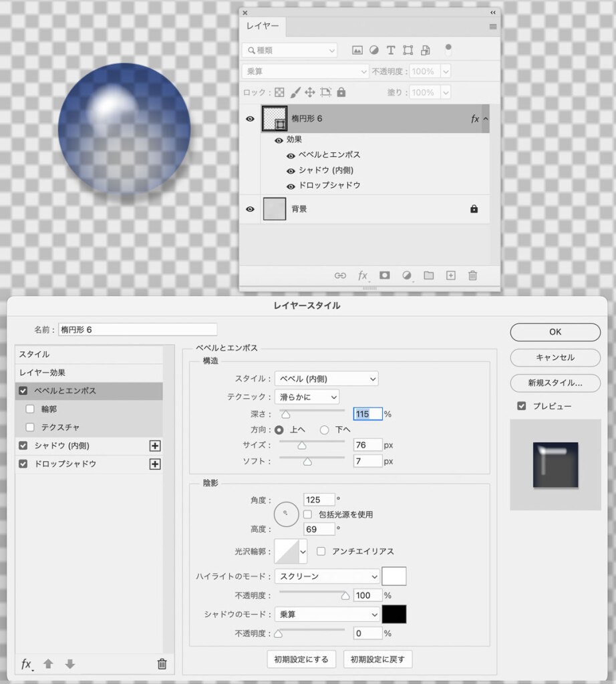616x684 pixels.
Task: Click the new layer plus icon
Action: [x=450, y=275]
